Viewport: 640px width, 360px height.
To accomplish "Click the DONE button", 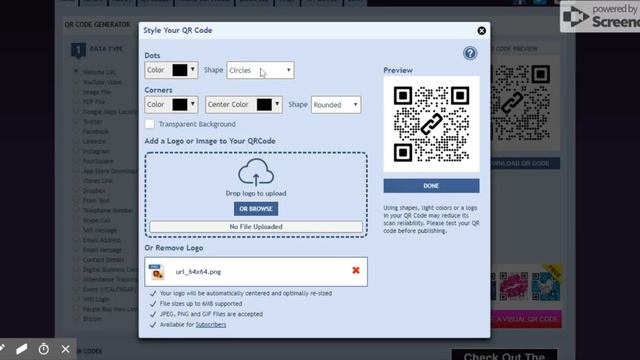I will pos(431,186).
